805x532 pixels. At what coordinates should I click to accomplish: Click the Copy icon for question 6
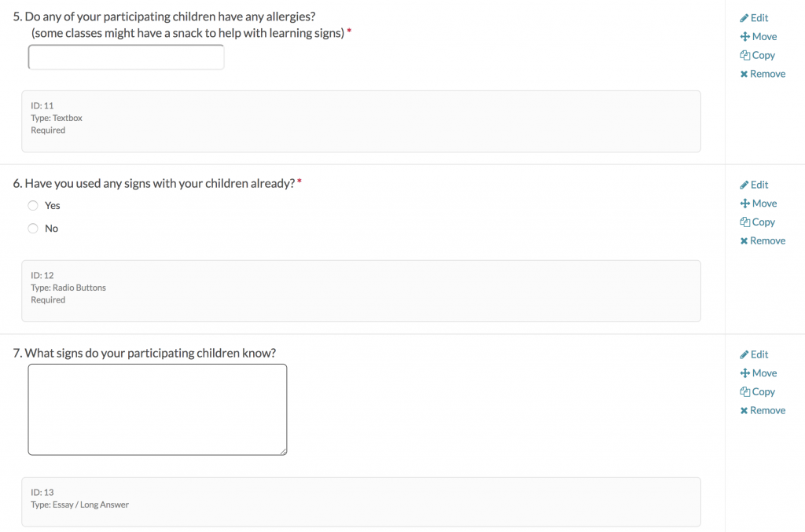(x=744, y=222)
